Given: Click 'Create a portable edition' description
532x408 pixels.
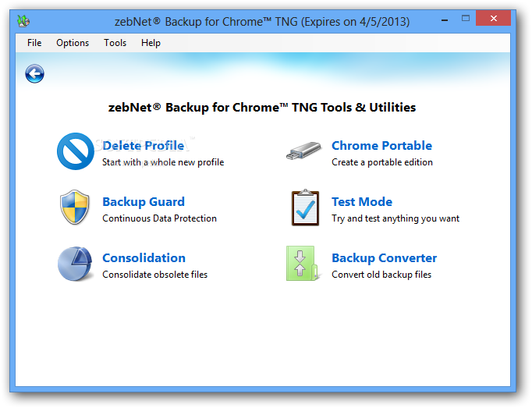Looking at the screenshot, I should [x=382, y=162].
